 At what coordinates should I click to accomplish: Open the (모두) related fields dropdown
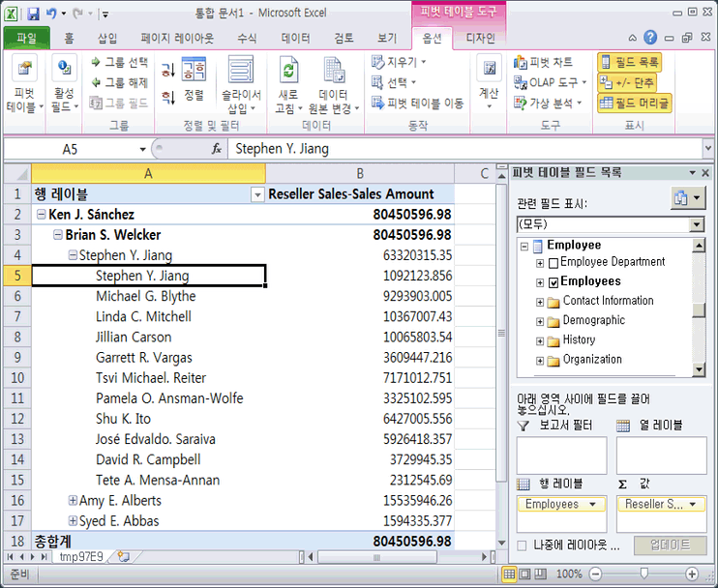click(x=697, y=224)
